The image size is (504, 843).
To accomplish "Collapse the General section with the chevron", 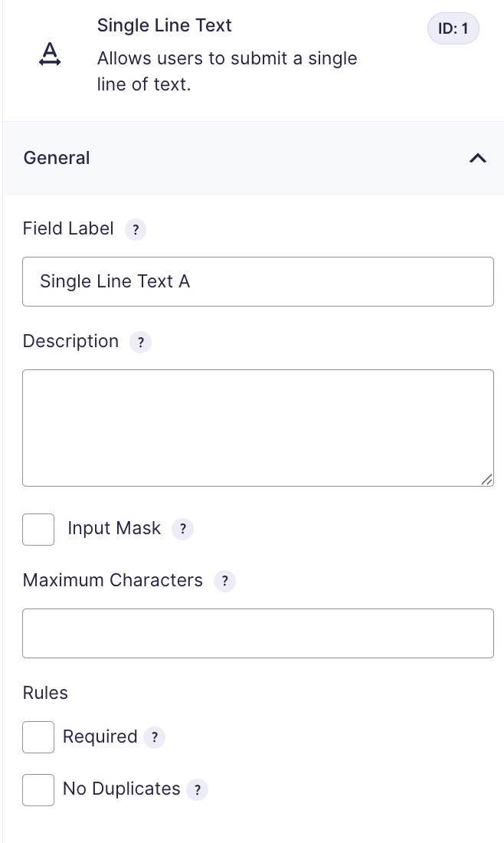I will 478,158.
